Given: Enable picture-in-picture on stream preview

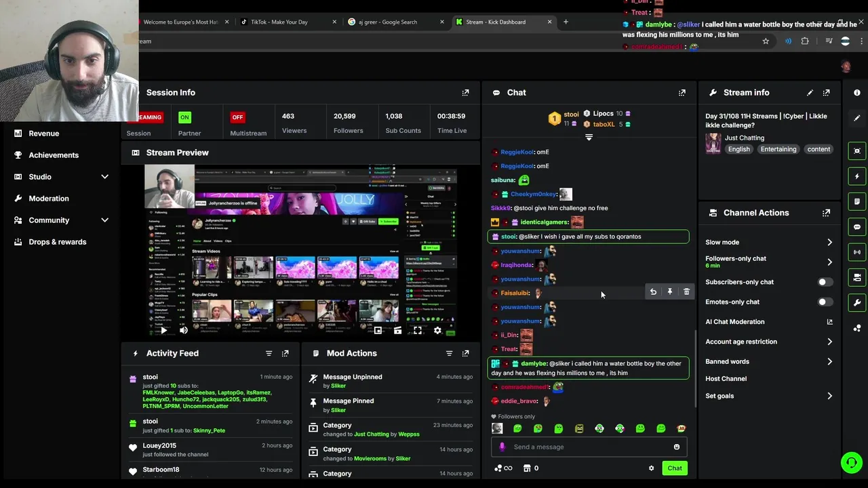Looking at the screenshot, I should (x=378, y=330).
